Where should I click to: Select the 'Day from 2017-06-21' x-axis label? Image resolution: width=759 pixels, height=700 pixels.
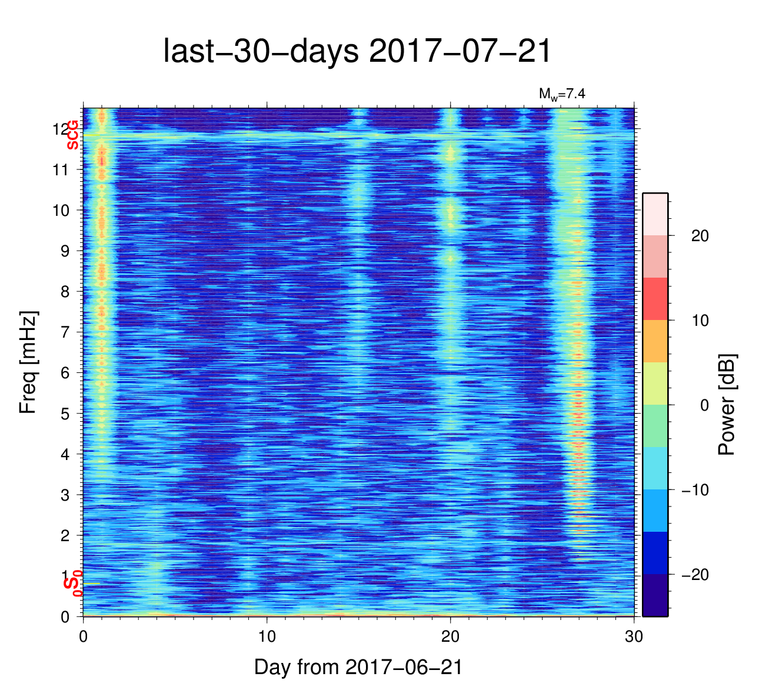tap(358, 667)
